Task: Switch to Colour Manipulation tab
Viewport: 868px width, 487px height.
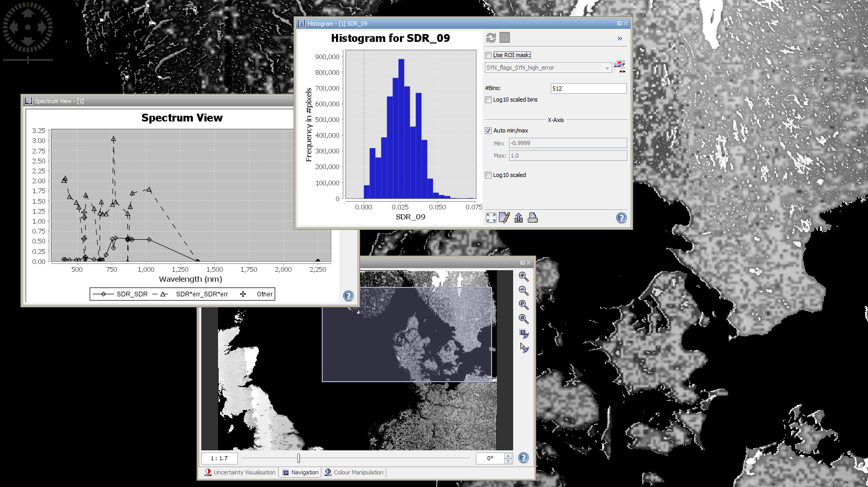Action: click(354, 472)
